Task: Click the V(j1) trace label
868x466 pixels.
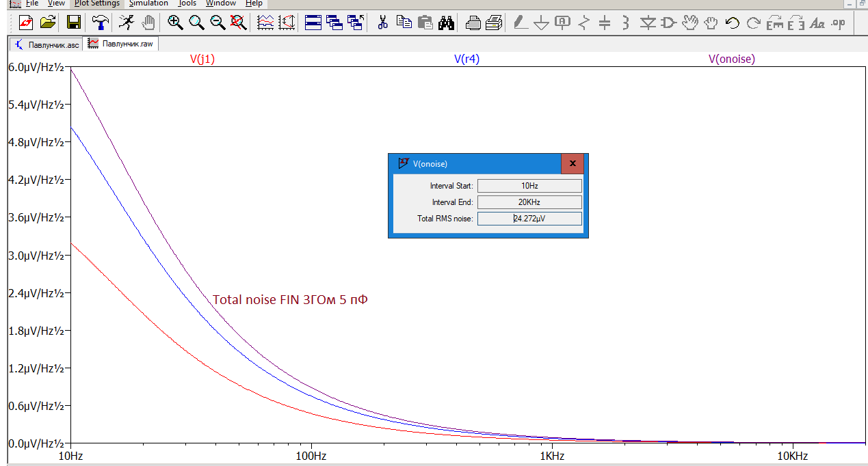Action: click(202, 59)
